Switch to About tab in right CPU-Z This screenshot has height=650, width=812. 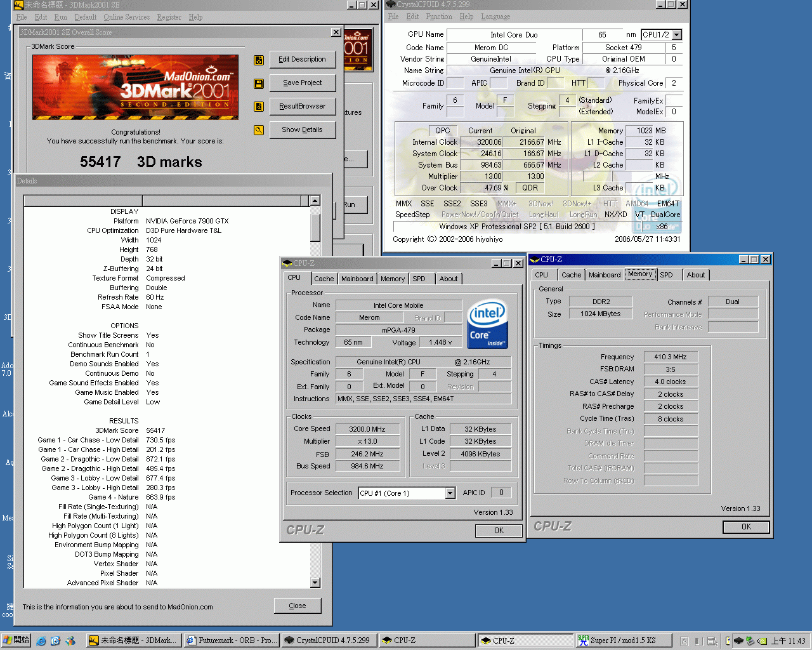click(x=696, y=275)
